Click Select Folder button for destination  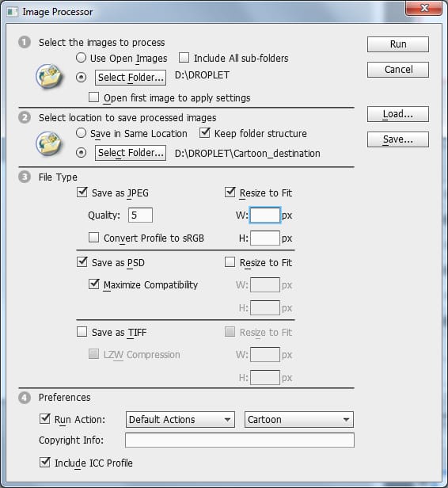pos(131,153)
